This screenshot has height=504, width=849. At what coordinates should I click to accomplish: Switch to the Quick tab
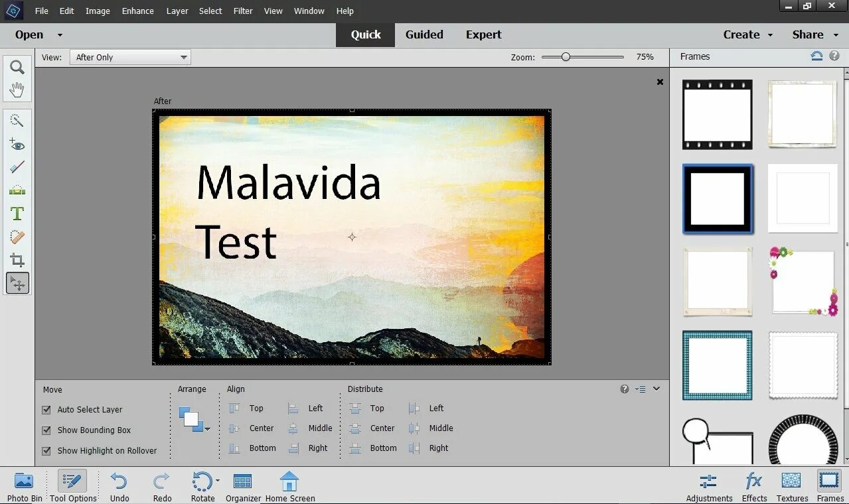(366, 34)
